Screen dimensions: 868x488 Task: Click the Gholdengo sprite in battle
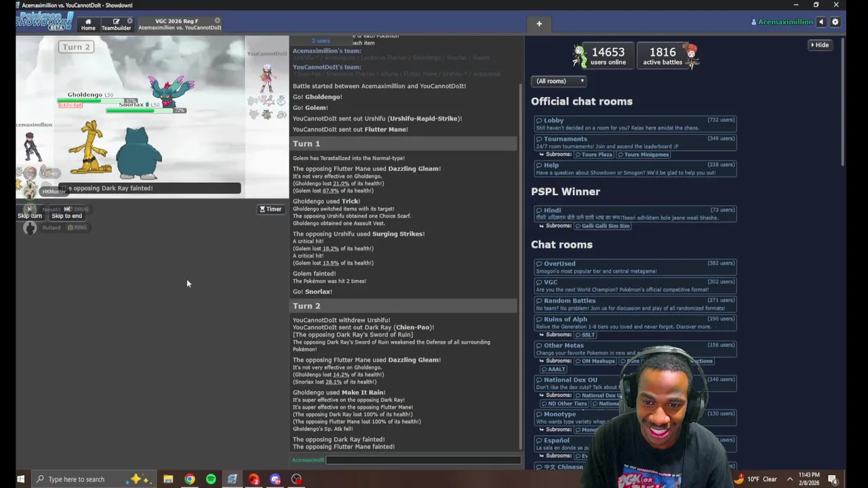coord(90,148)
